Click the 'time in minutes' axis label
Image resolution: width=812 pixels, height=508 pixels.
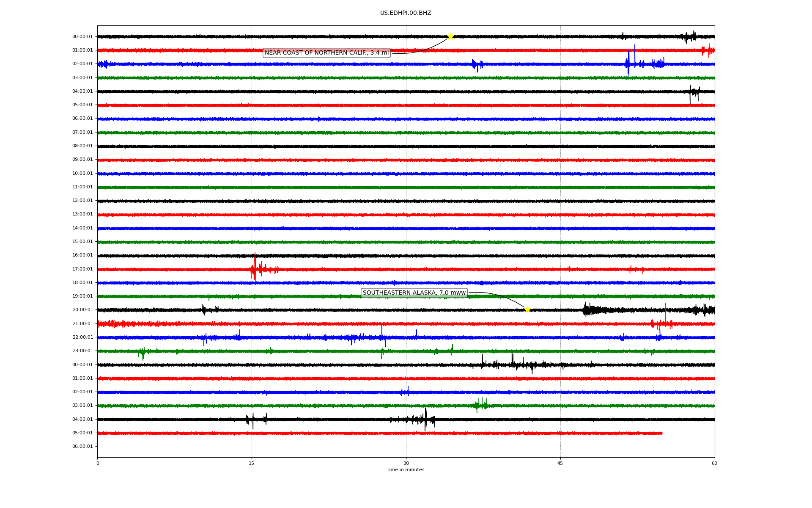tap(406, 469)
